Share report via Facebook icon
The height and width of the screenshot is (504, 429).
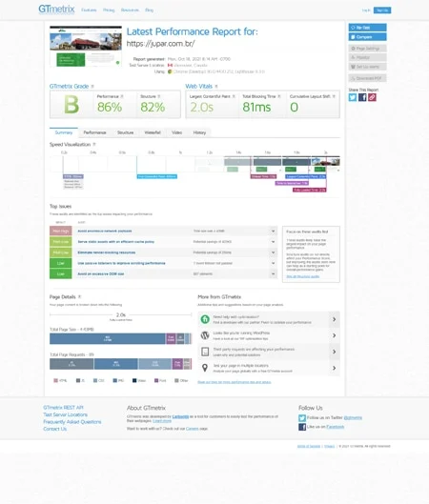[362, 97]
